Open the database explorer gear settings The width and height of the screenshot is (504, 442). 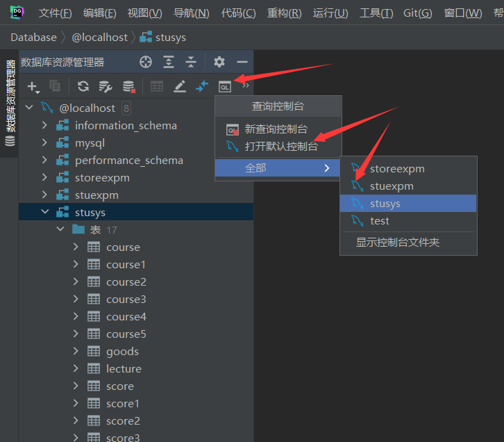click(x=219, y=62)
